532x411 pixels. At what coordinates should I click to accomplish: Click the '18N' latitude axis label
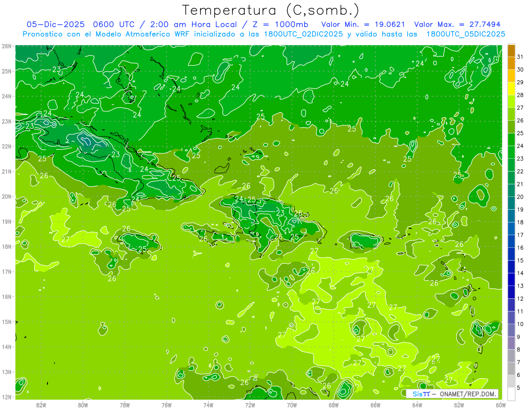(x=7, y=247)
